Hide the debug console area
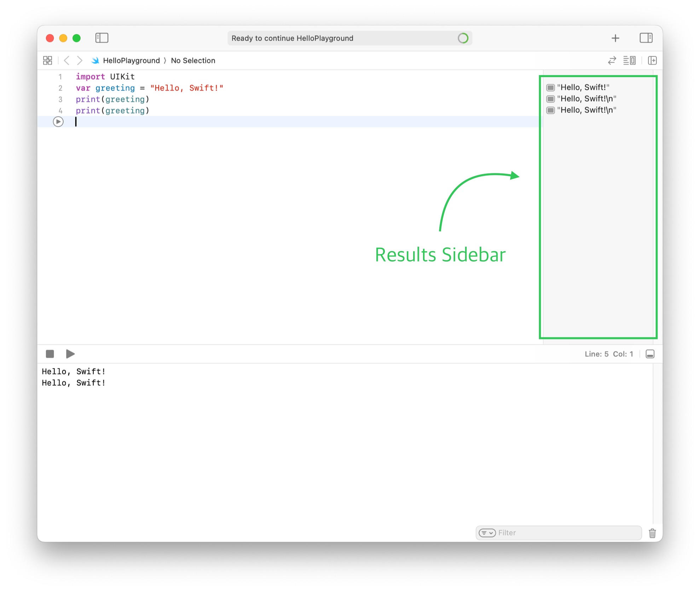 click(650, 354)
